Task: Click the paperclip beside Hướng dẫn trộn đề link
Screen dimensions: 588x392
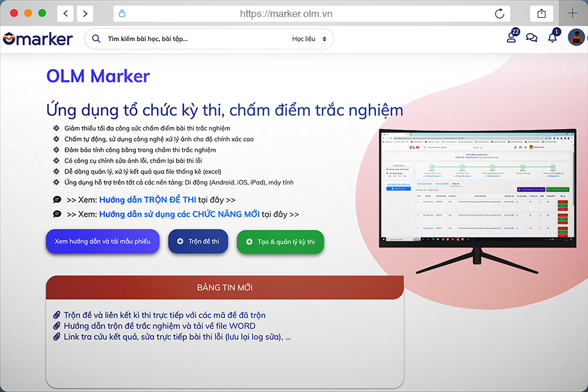Action: pyautogui.click(x=57, y=325)
